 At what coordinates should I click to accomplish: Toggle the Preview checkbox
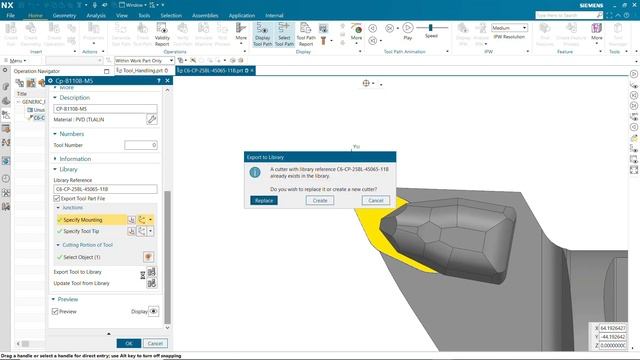click(55, 311)
